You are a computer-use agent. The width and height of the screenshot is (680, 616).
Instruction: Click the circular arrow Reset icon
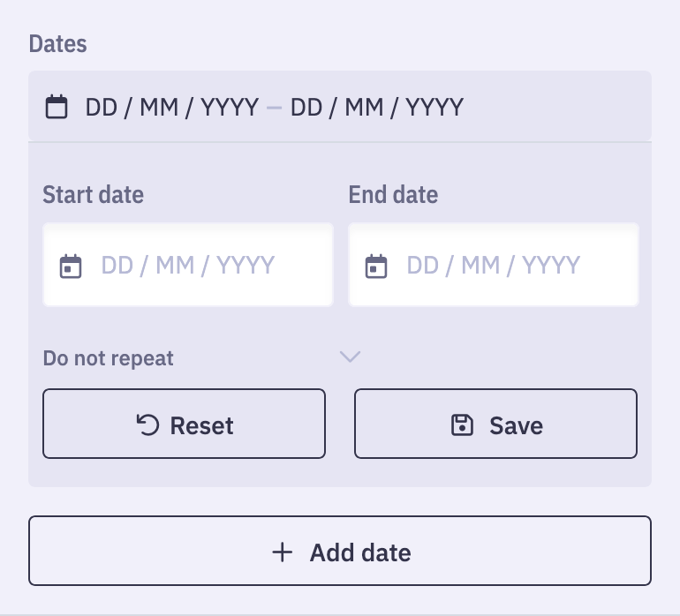pyautogui.click(x=147, y=424)
